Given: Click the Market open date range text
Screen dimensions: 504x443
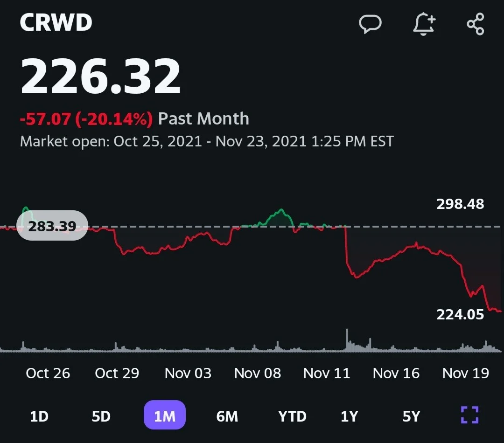Looking at the screenshot, I should point(207,141).
